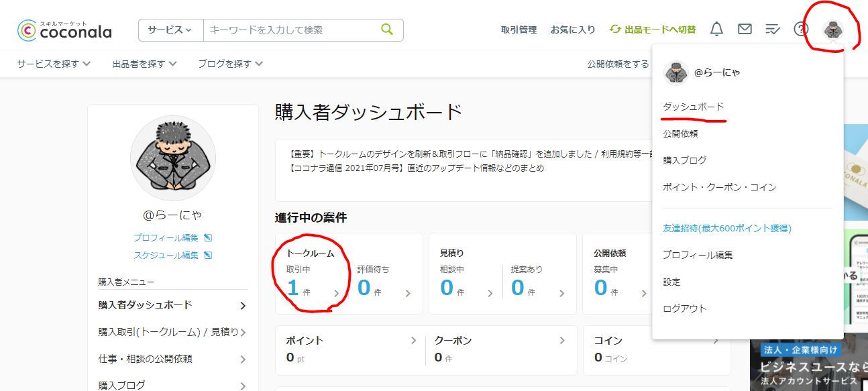Switch to seller mode via 出品モードへ切替
Image resolution: width=868 pixels, height=391 pixels.
point(653,30)
